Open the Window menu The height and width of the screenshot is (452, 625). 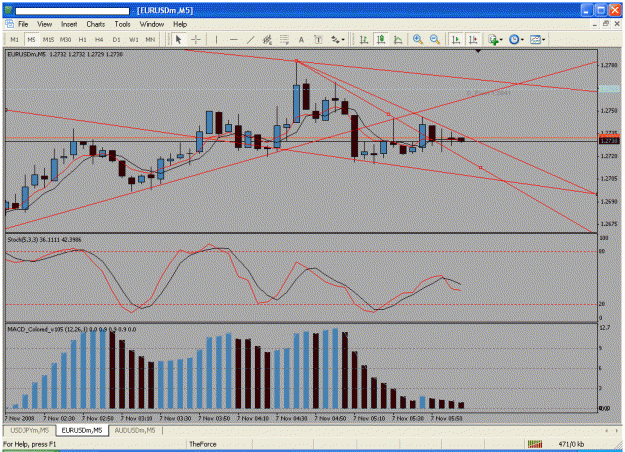pos(152,24)
